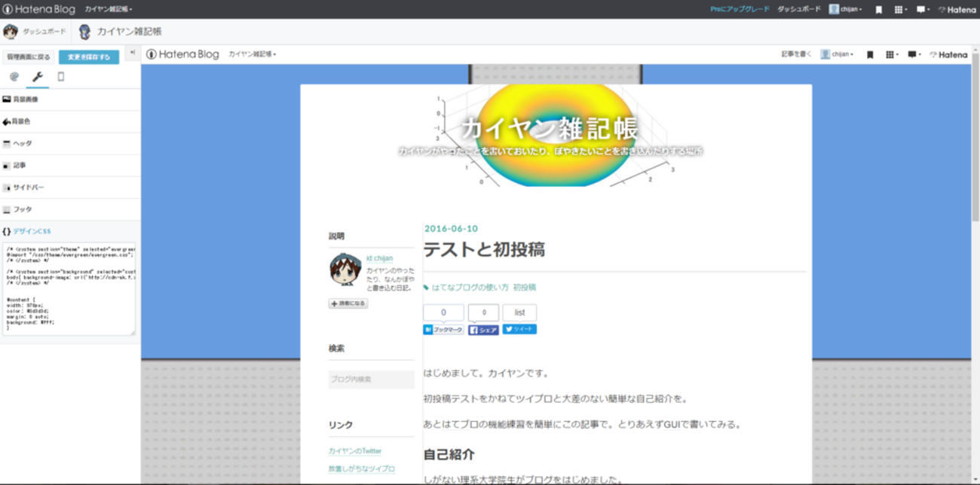This screenshot has width=980, height=485.
Task: Expand the サイドバー section
Action: coord(70,188)
